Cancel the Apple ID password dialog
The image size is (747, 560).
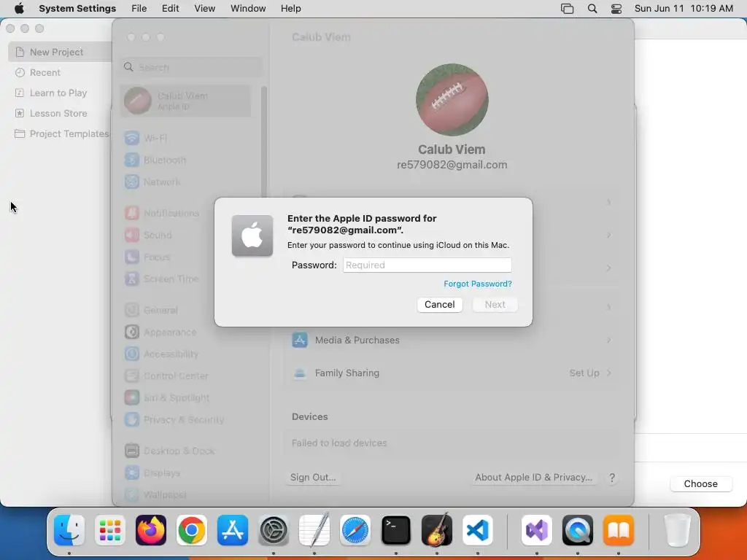point(439,304)
